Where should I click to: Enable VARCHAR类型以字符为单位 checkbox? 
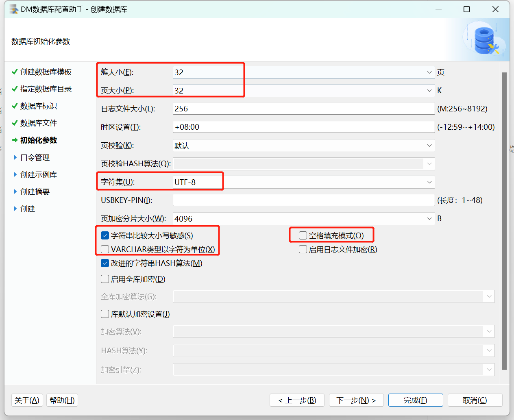pyautogui.click(x=105, y=249)
